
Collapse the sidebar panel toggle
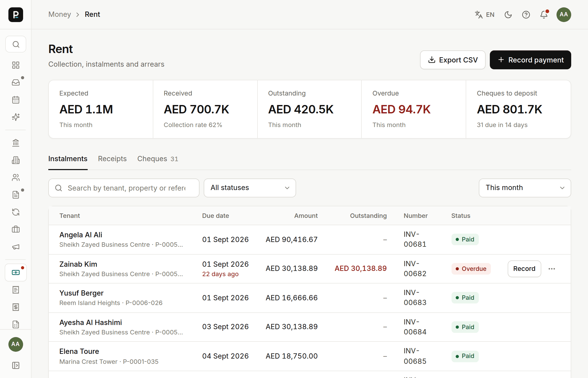click(x=16, y=365)
